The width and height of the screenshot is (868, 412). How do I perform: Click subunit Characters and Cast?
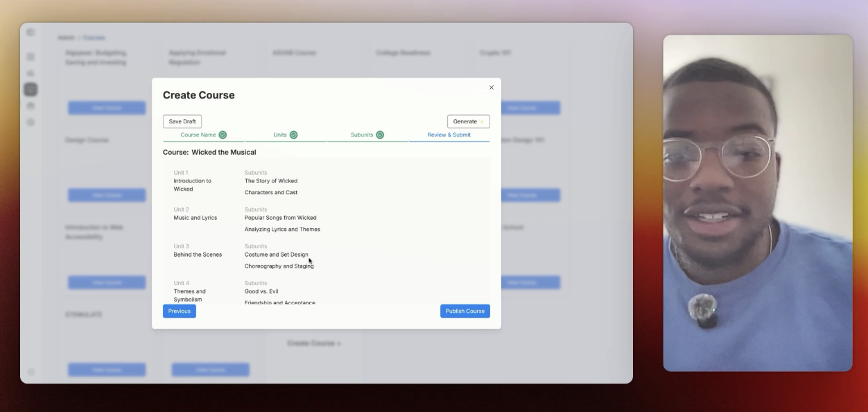(x=271, y=193)
